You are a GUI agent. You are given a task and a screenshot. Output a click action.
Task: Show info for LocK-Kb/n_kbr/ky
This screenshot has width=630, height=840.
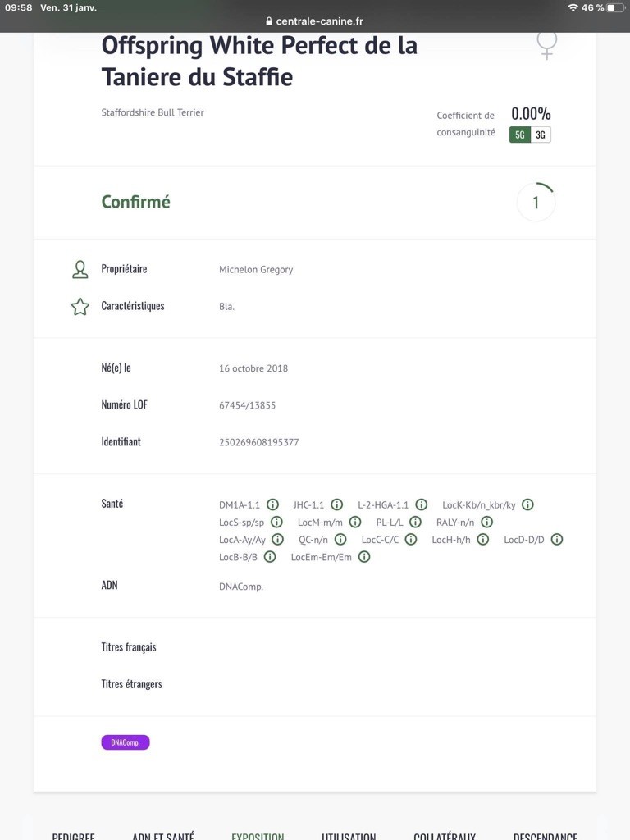(527, 505)
